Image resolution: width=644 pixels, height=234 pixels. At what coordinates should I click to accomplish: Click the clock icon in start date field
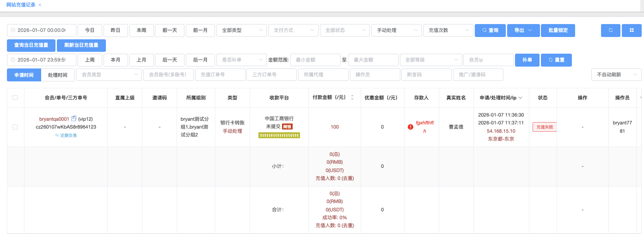13,31
